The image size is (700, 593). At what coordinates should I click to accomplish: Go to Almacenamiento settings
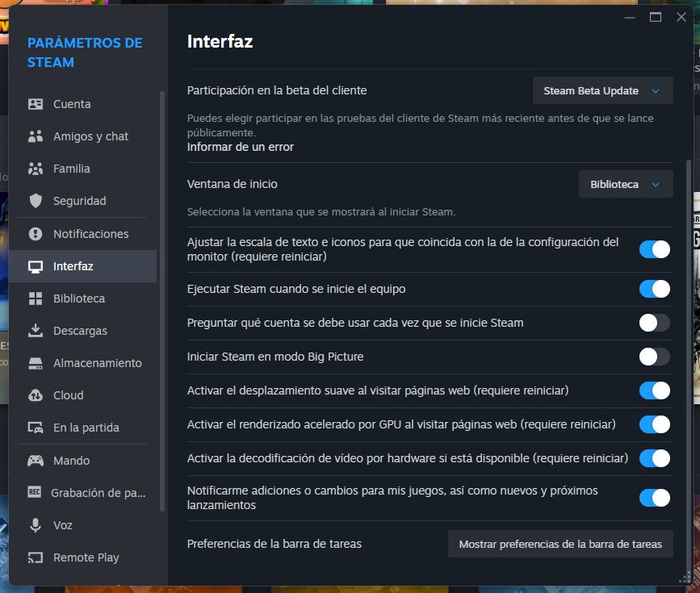98,363
